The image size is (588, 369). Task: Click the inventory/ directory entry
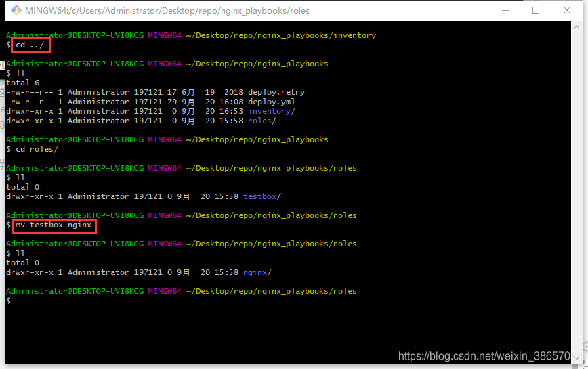[x=272, y=111]
